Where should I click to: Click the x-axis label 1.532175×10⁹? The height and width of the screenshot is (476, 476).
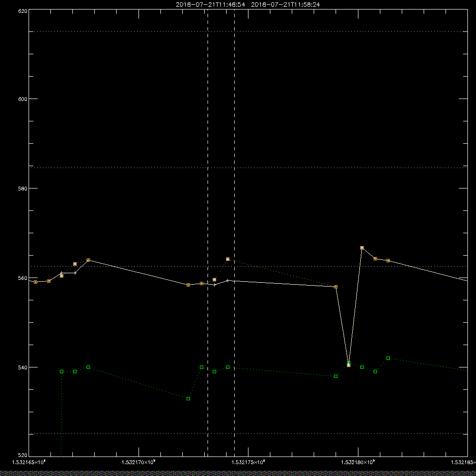[248, 462]
